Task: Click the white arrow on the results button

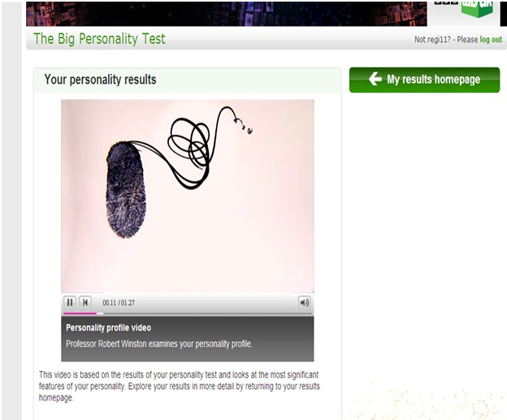Action: point(375,79)
